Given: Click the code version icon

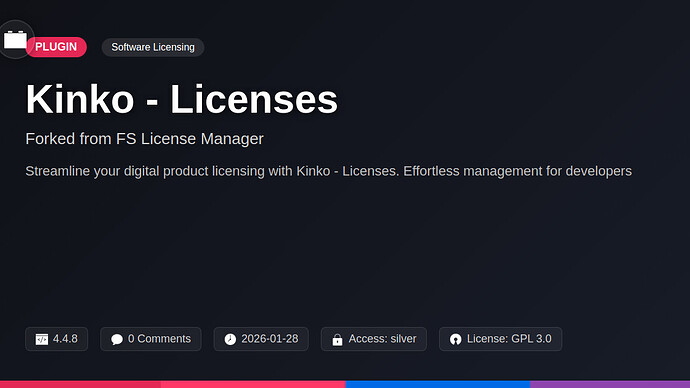Looking at the screenshot, I should (x=42, y=339).
